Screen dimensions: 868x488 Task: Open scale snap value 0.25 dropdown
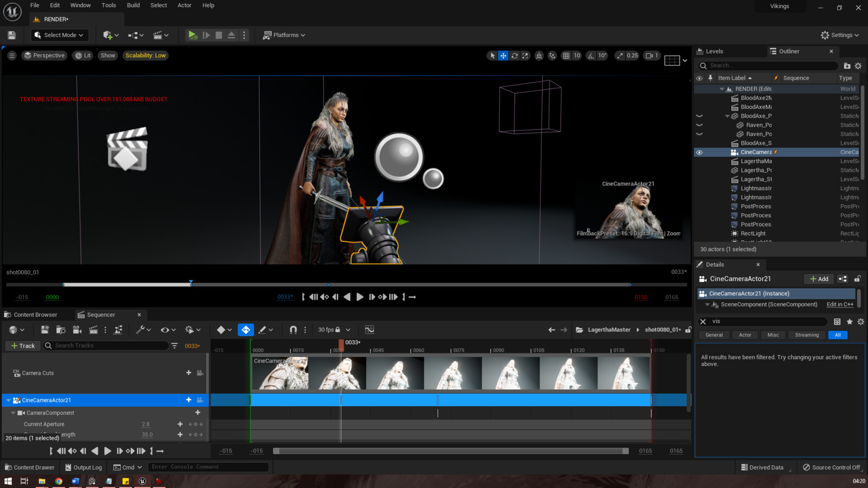click(x=632, y=55)
